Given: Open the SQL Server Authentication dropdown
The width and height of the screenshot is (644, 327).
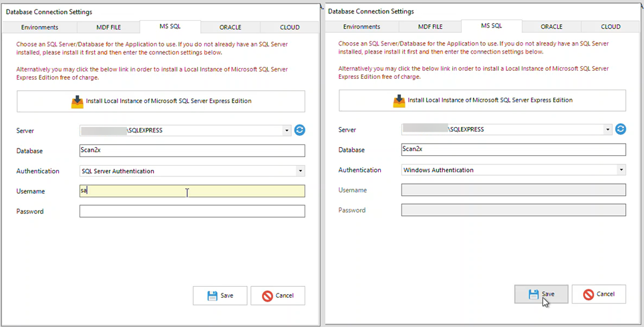Looking at the screenshot, I should click(300, 171).
